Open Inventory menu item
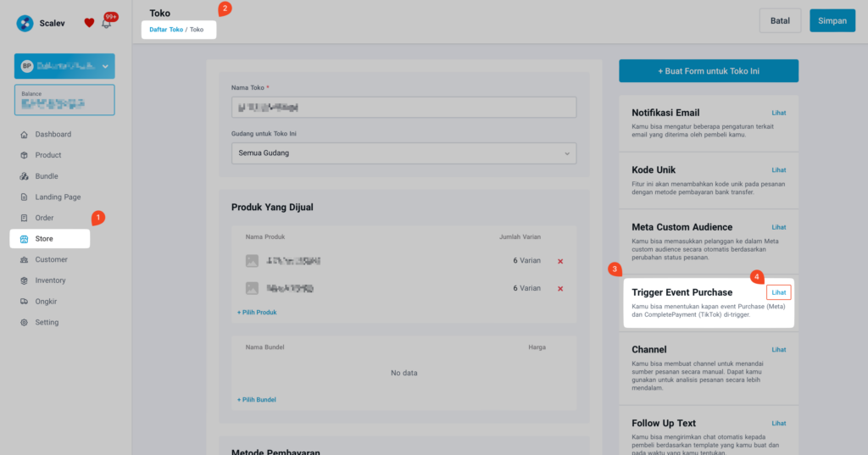Viewport: 868px width, 455px height. pyautogui.click(x=50, y=280)
